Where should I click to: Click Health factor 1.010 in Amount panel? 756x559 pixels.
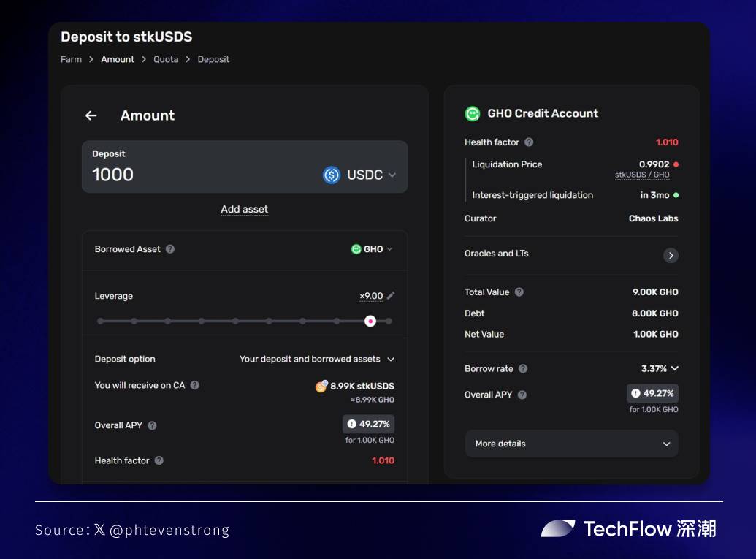pos(383,460)
